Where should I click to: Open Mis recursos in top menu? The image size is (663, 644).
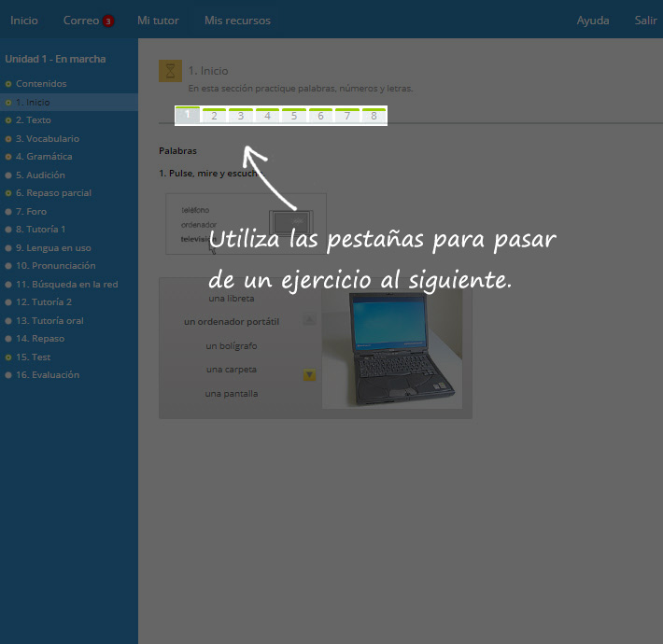(x=237, y=21)
